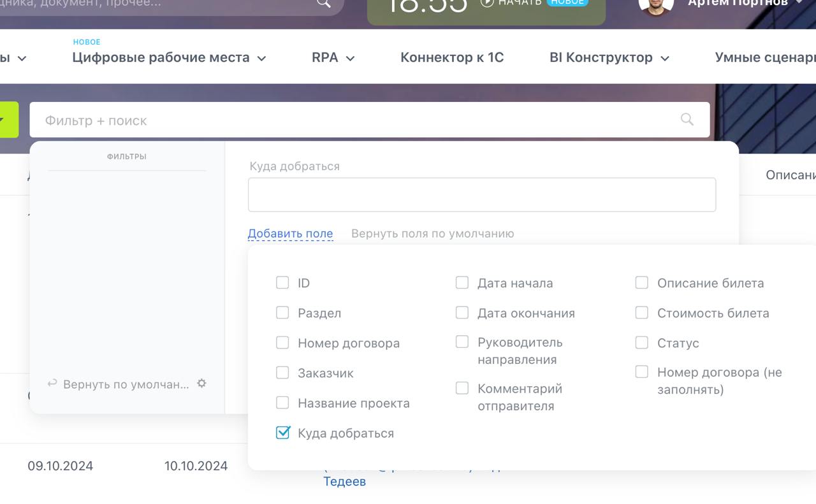Open filter settings with the gear icon
816x504 pixels.
click(201, 384)
